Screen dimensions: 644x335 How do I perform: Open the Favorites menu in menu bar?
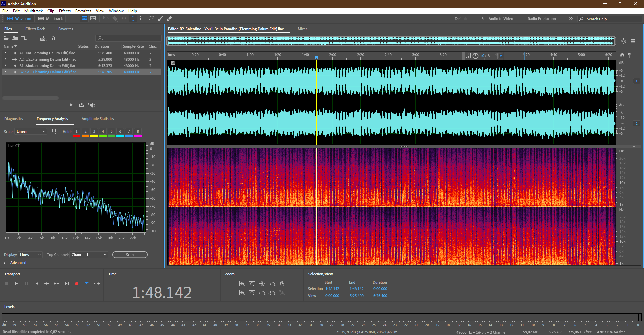click(83, 11)
